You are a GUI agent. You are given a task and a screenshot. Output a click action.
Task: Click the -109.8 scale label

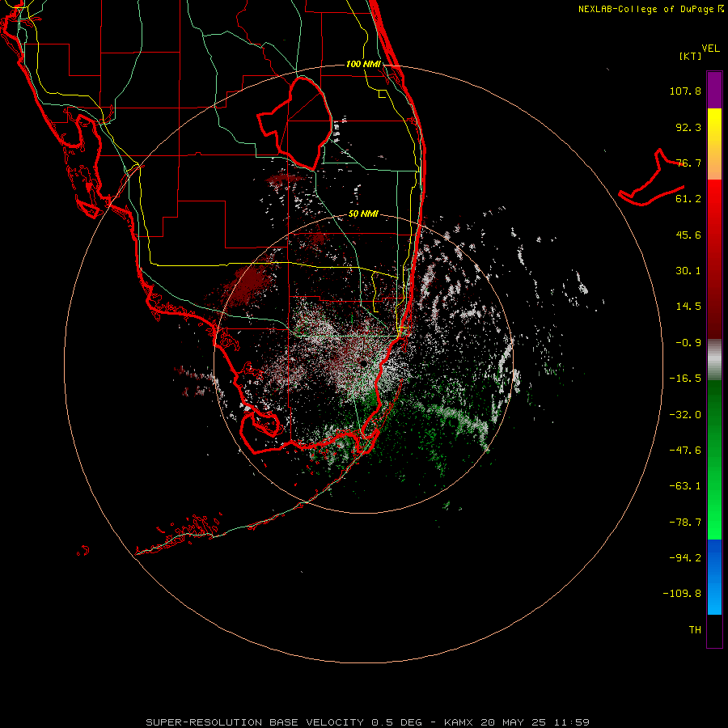[682, 594]
